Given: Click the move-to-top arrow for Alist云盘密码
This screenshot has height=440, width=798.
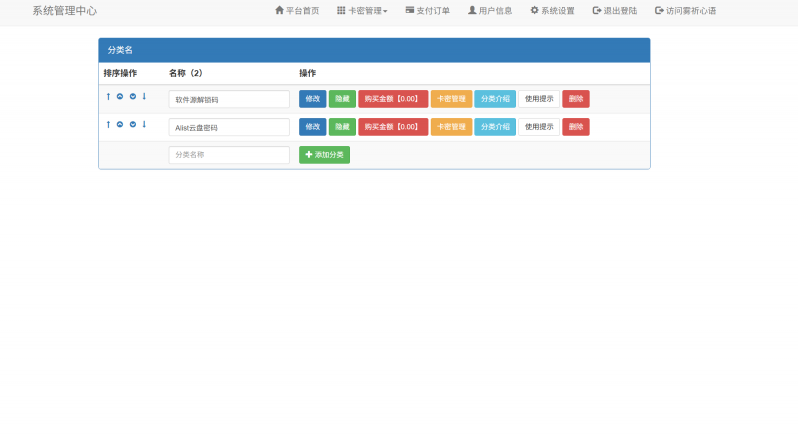Looking at the screenshot, I should point(108,125).
